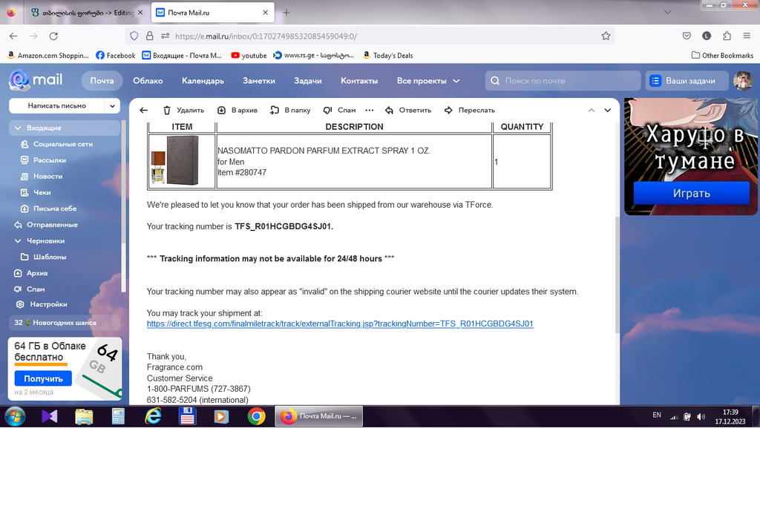
Task: Mark the email as Спам
Action: (x=340, y=110)
